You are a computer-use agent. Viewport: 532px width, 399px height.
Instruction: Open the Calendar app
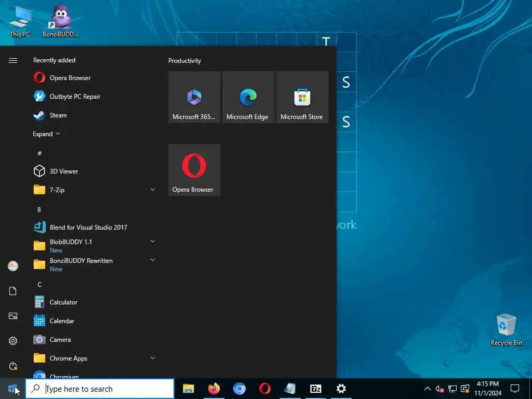pos(95,321)
